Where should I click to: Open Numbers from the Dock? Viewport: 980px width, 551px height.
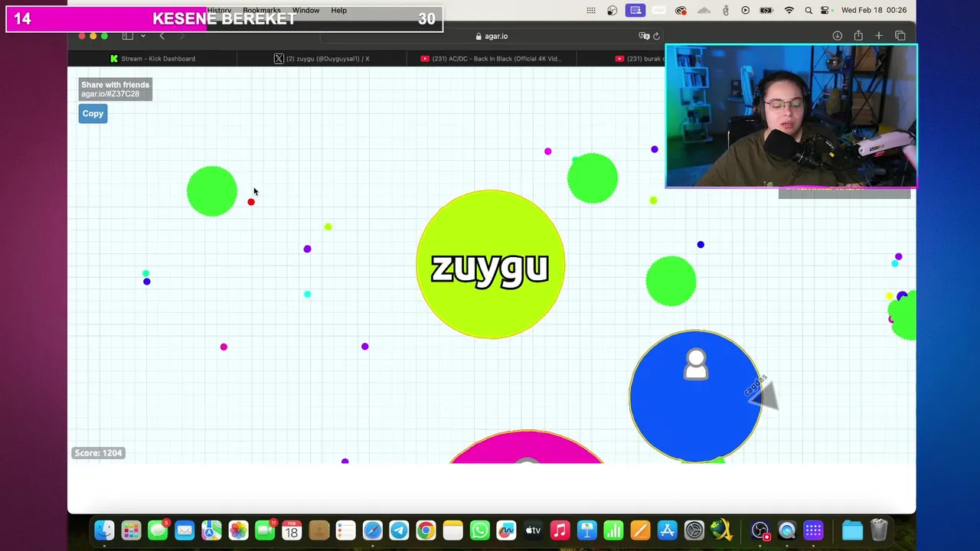[x=613, y=530]
